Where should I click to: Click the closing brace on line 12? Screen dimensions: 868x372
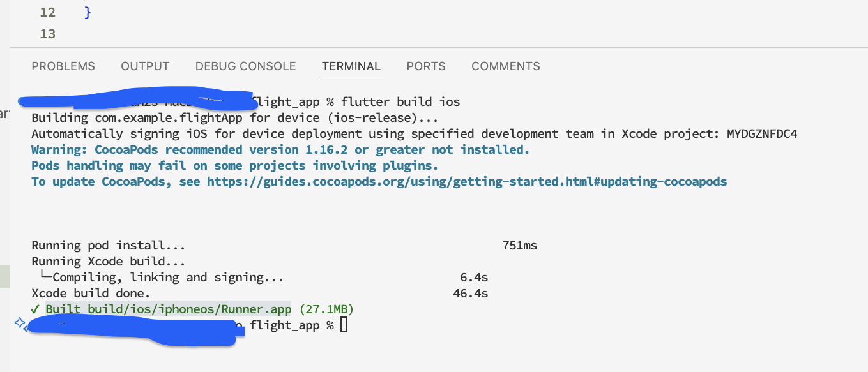88,12
